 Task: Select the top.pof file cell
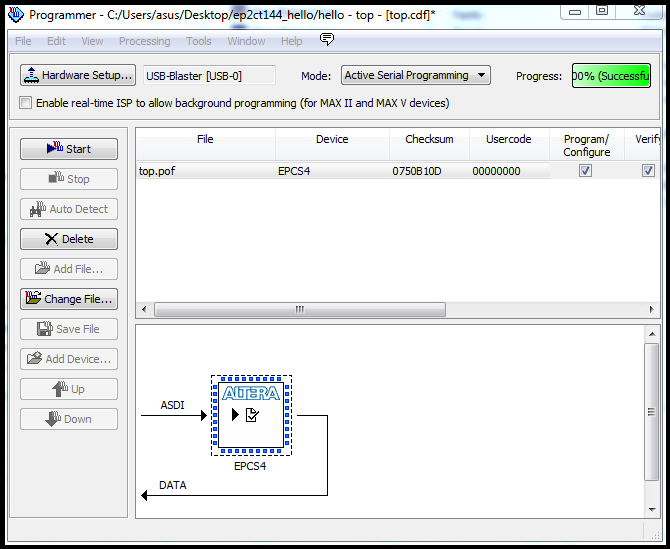point(206,171)
